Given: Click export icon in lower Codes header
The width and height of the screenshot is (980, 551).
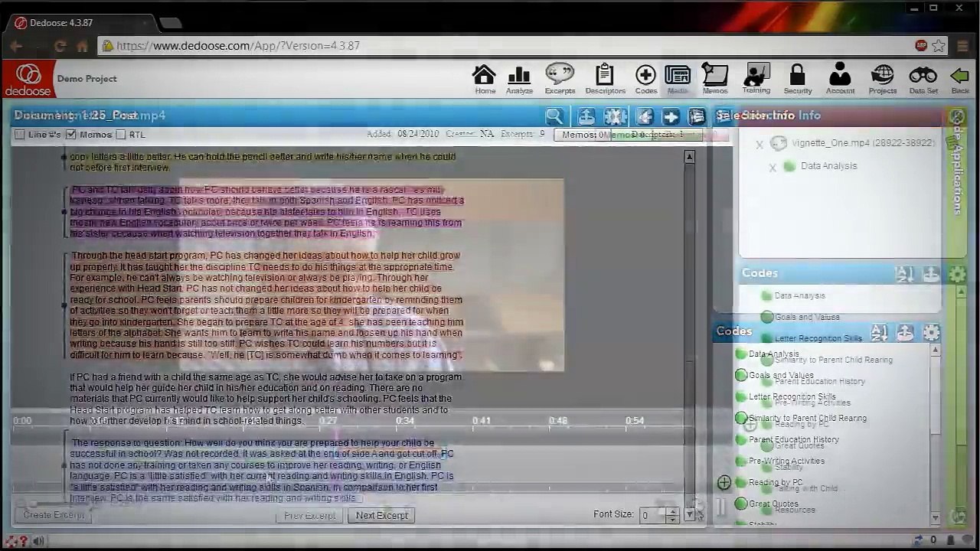Looking at the screenshot, I should [905, 332].
